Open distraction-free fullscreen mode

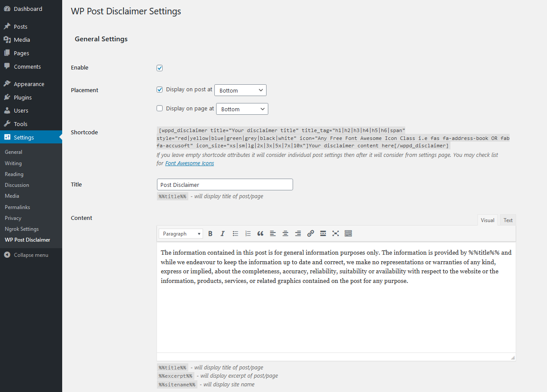point(336,234)
